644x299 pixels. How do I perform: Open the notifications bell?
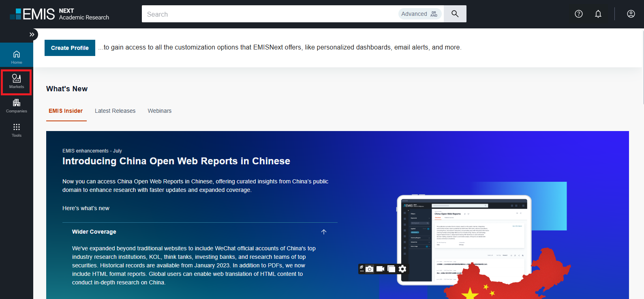tap(598, 14)
